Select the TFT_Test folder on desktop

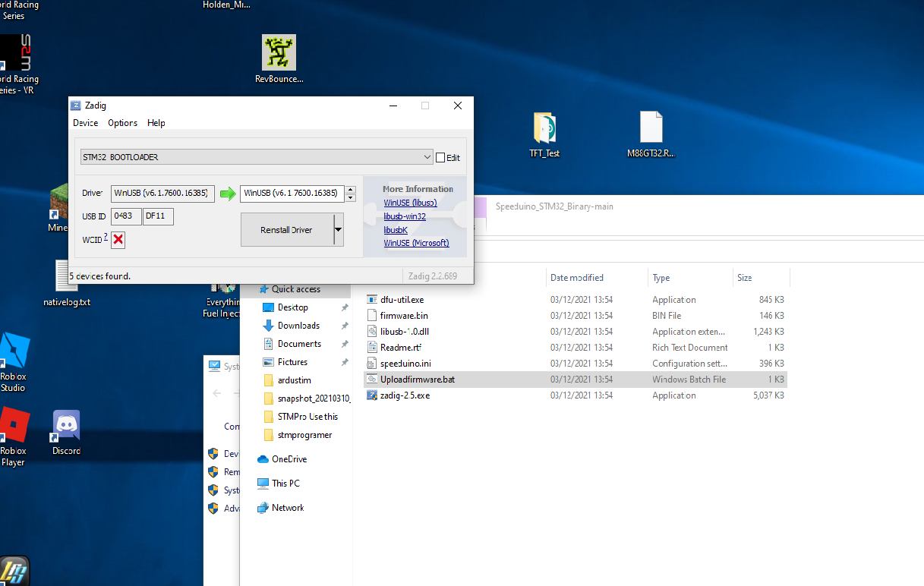tap(544, 128)
